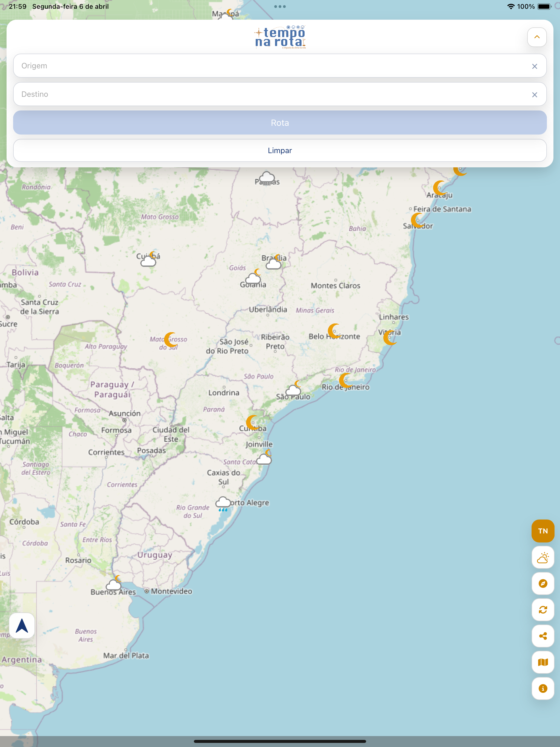Tap the three-dot multitasking indicator
The image size is (560, 747).
pos(280,6)
